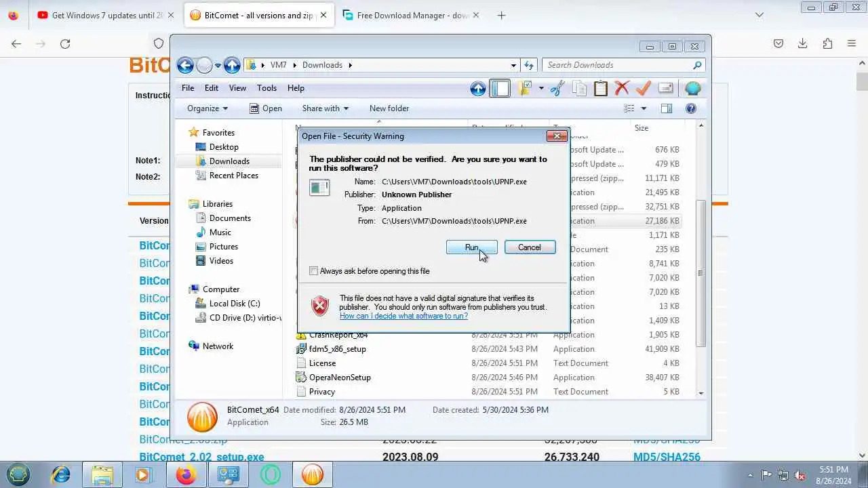This screenshot has width=868, height=488.
Task: Open the View menu in Explorer
Action: tap(237, 88)
